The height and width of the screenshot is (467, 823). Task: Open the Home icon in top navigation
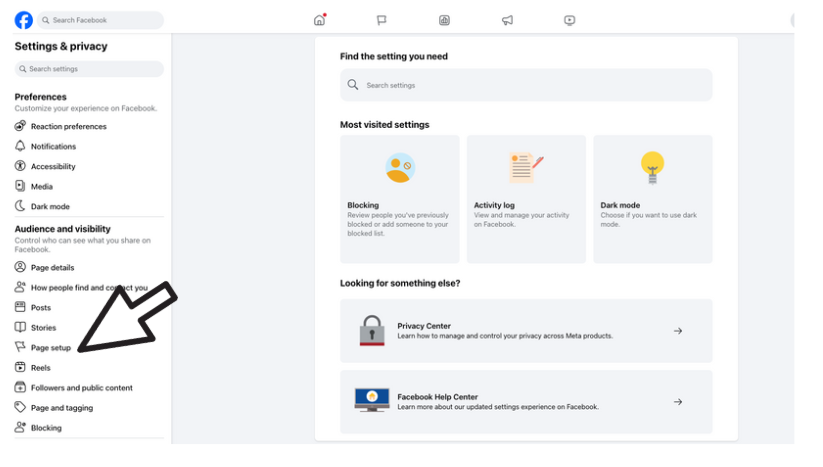pos(320,20)
